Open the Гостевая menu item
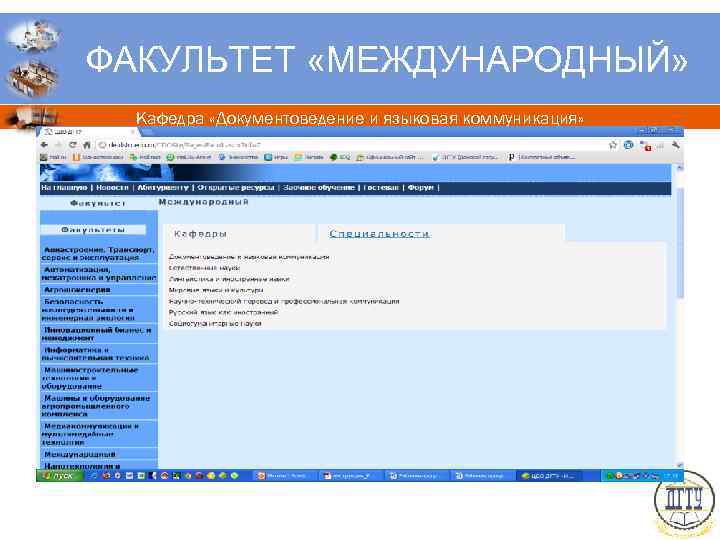The image size is (720, 540). click(381, 187)
